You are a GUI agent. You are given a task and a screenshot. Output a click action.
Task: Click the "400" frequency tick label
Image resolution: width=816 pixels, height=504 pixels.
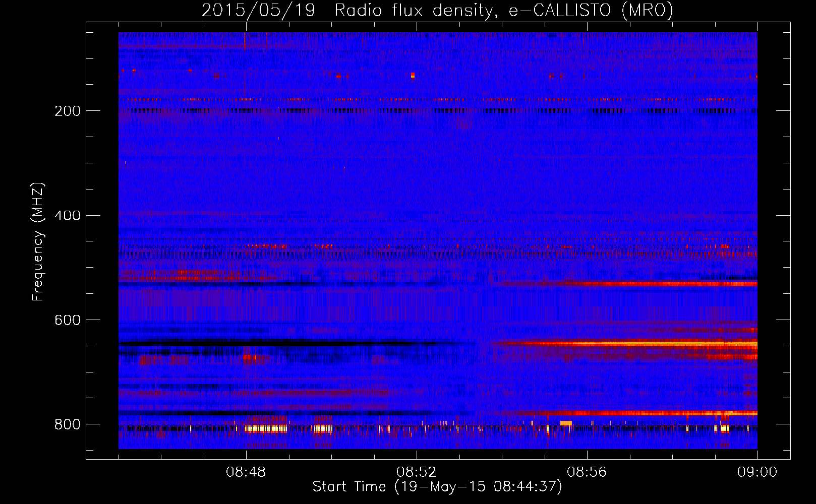pos(68,216)
